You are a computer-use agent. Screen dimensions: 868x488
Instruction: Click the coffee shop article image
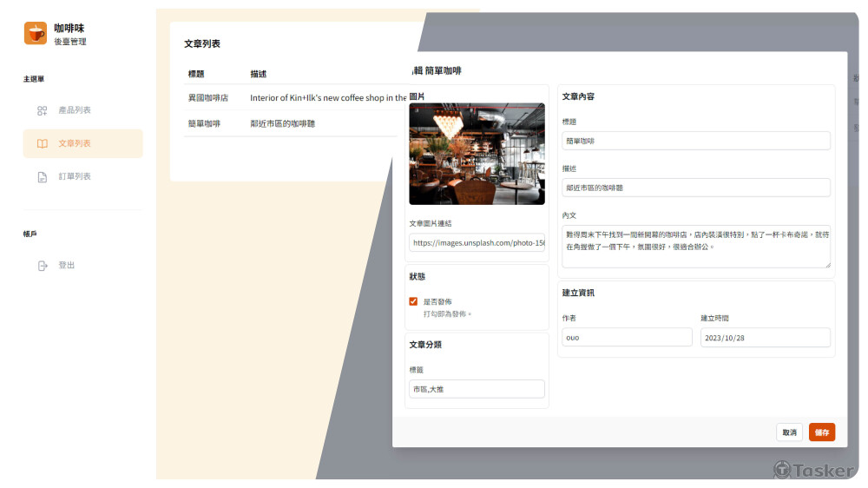[477, 154]
